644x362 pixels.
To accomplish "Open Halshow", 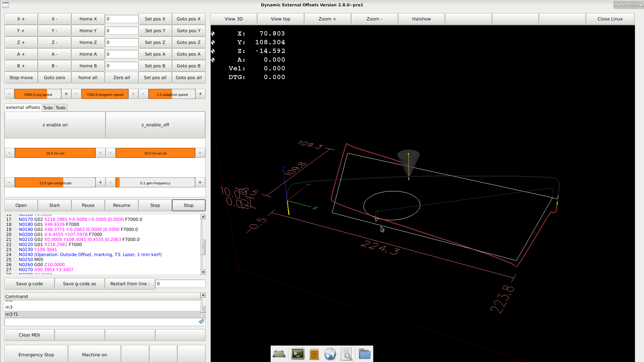I will (x=422, y=19).
